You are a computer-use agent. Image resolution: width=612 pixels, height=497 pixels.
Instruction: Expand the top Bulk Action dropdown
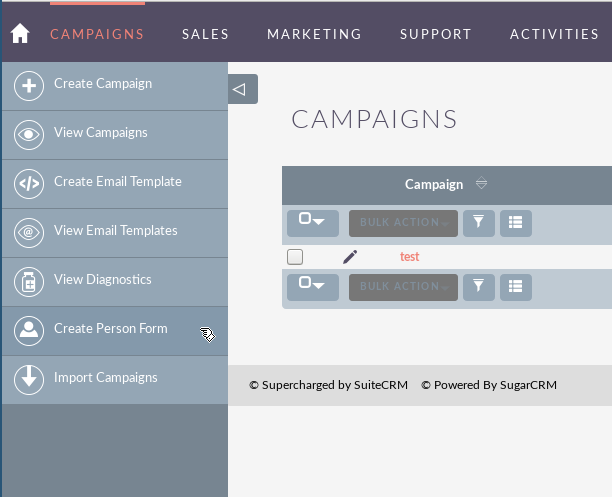click(x=403, y=223)
